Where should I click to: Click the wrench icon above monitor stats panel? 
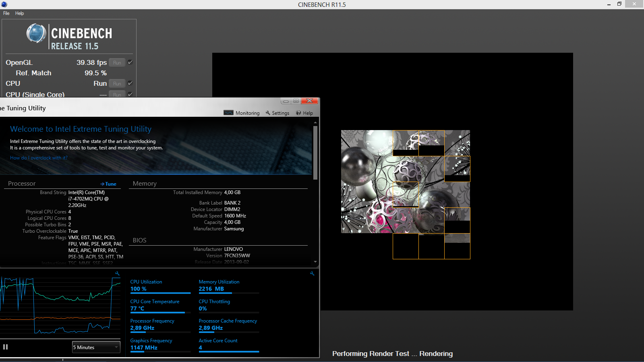click(x=312, y=273)
